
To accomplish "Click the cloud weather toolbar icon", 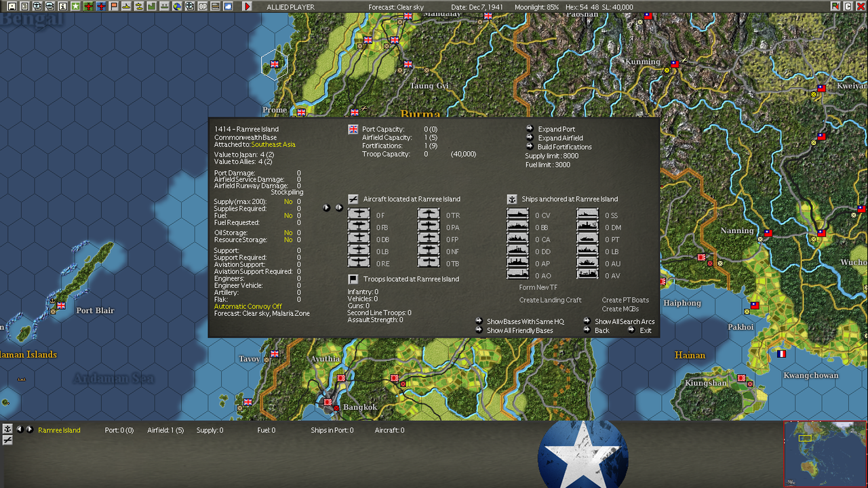I will coord(228,6).
